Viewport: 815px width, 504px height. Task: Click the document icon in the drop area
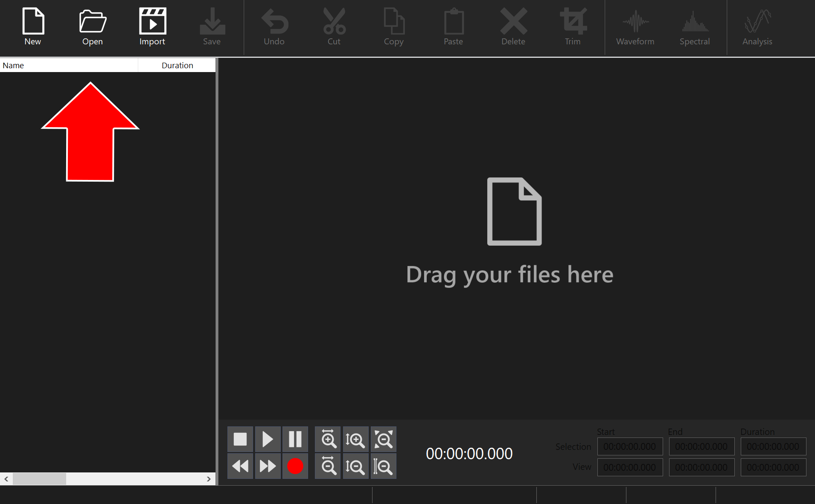click(514, 211)
